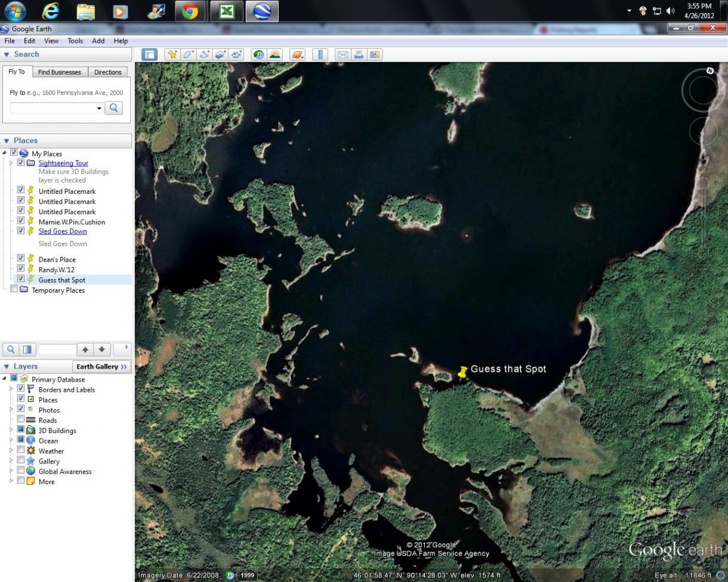
Task: Open the Show Ruler tool
Action: pos(320,55)
